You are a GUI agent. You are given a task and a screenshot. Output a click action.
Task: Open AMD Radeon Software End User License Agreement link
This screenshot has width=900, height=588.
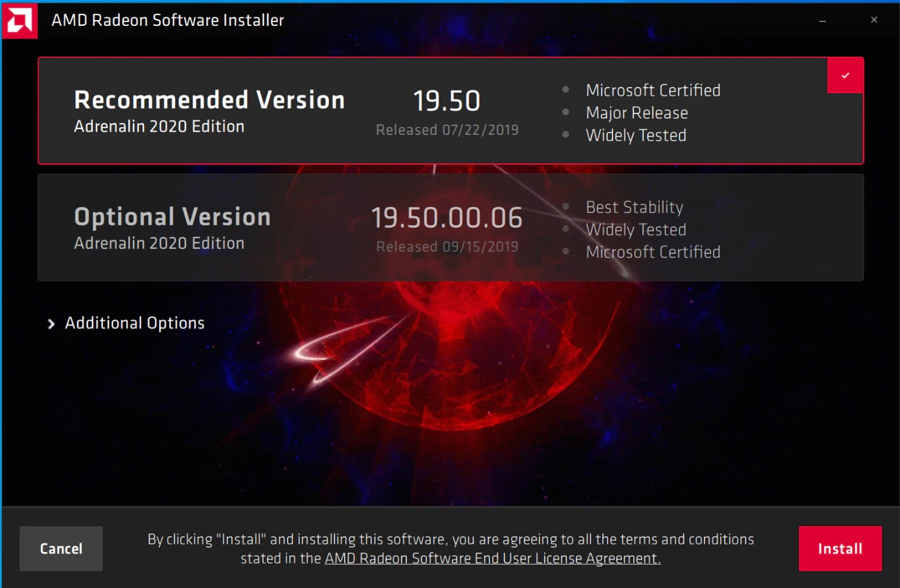492,558
